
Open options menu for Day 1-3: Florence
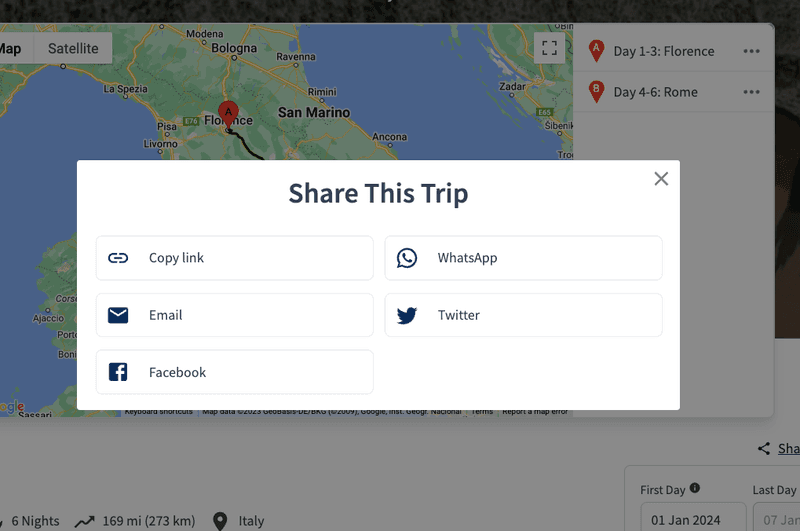tap(751, 51)
